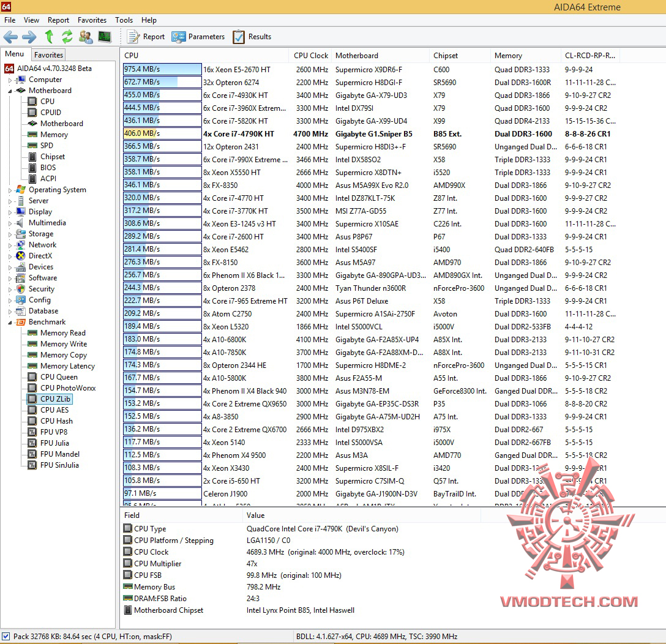The width and height of the screenshot is (666, 644).
Task: Go back with the left arrow icon
Action: (x=10, y=37)
